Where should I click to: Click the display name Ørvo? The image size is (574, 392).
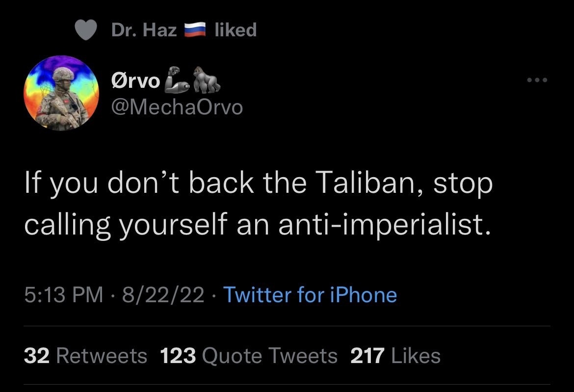tap(137, 80)
